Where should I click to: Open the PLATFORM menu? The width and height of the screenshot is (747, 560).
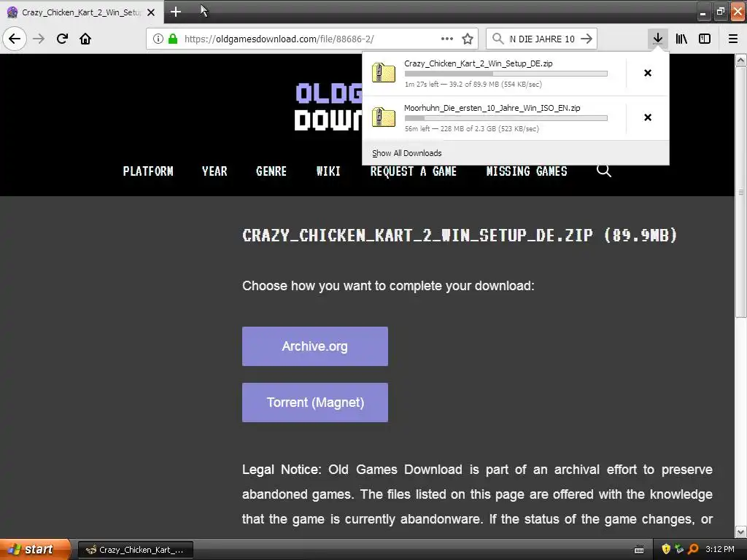[x=148, y=171]
